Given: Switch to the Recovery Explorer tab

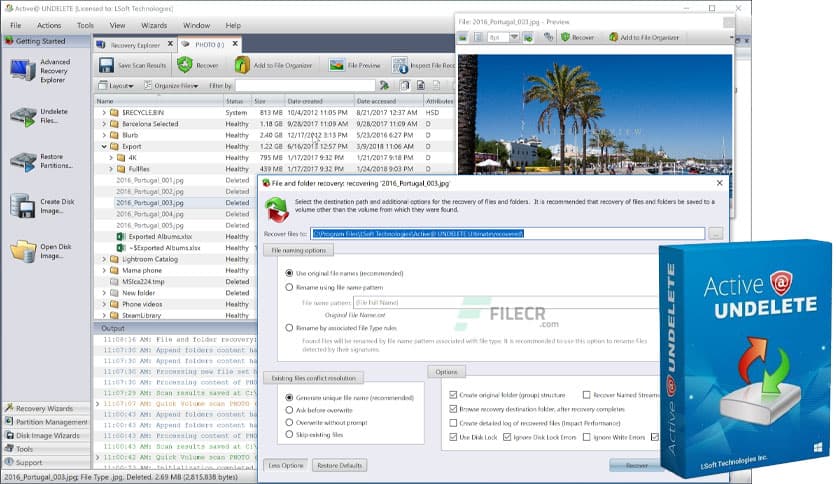Looking at the screenshot, I should click(132, 45).
